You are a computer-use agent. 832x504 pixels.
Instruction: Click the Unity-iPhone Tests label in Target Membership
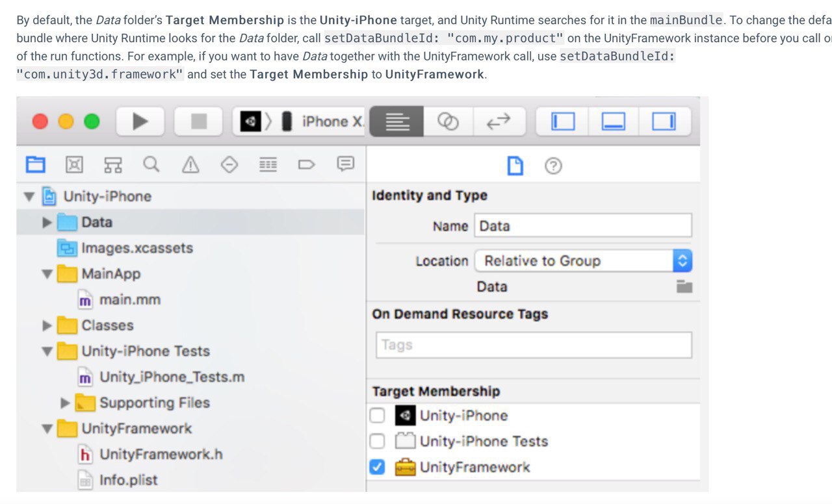pyautogui.click(x=484, y=442)
